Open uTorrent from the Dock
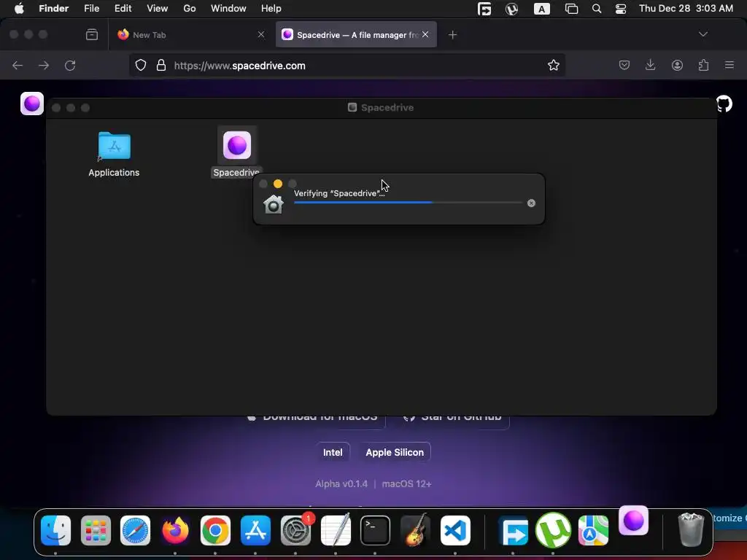Screen dimensions: 747x560 (553, 530)
